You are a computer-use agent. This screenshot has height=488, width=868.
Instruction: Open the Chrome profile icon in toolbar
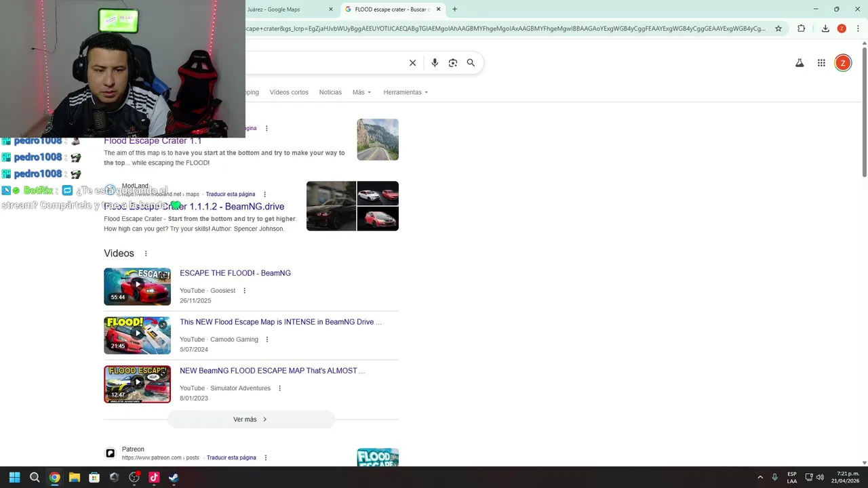pos(842,28)
